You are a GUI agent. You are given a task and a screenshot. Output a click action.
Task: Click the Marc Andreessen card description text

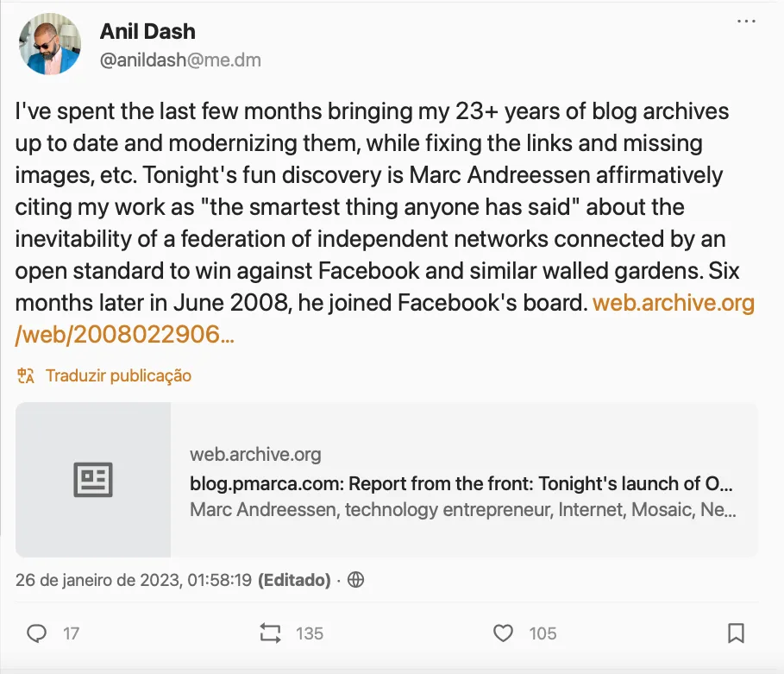tap(461, 509)
